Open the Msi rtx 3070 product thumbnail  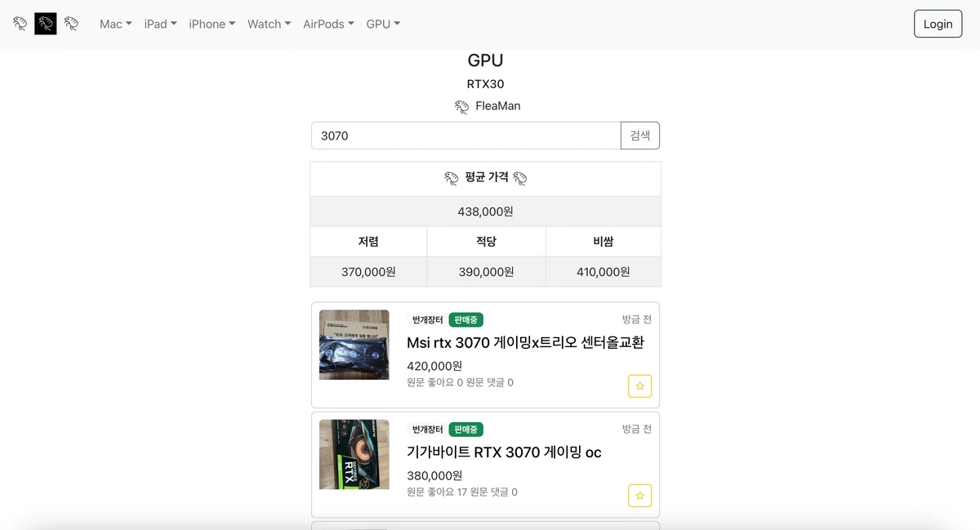tap(354, 345)
